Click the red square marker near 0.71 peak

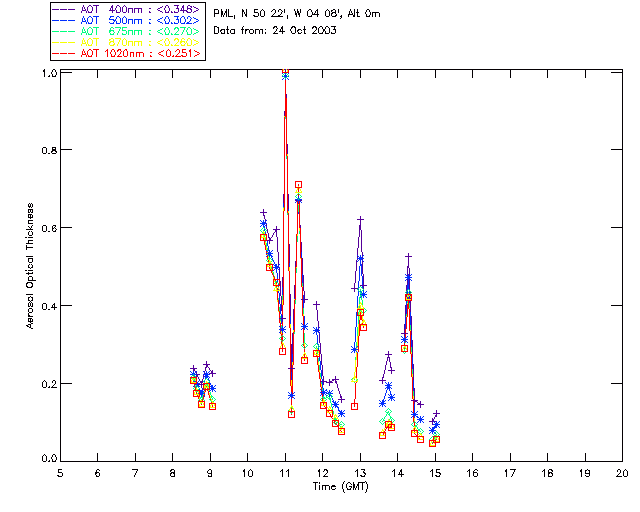click(x=298, y=185)
